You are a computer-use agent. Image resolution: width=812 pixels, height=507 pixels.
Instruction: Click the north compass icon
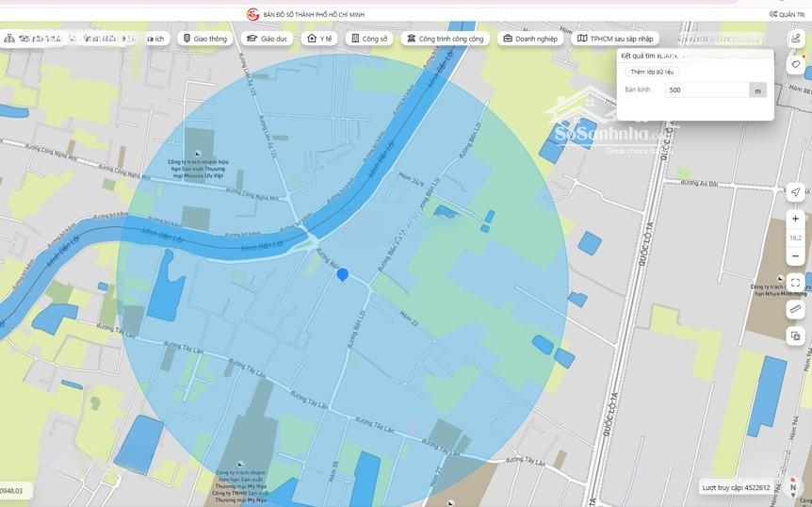coord(793,488)
